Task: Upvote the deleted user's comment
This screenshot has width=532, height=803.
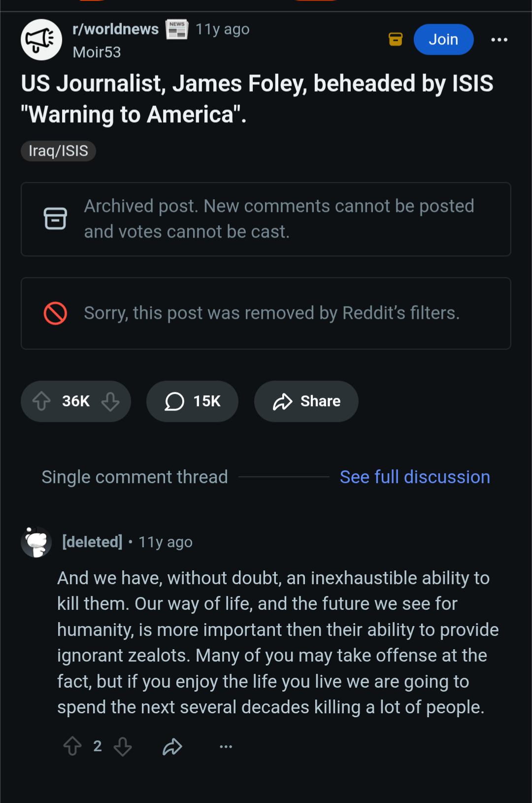Action: click(x=72, y=746)
